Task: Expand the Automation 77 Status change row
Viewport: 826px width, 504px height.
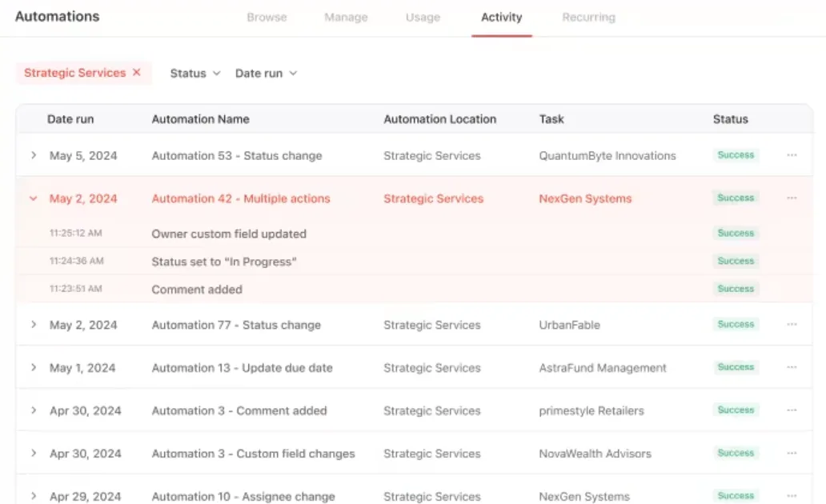Action: pos(33,325)
